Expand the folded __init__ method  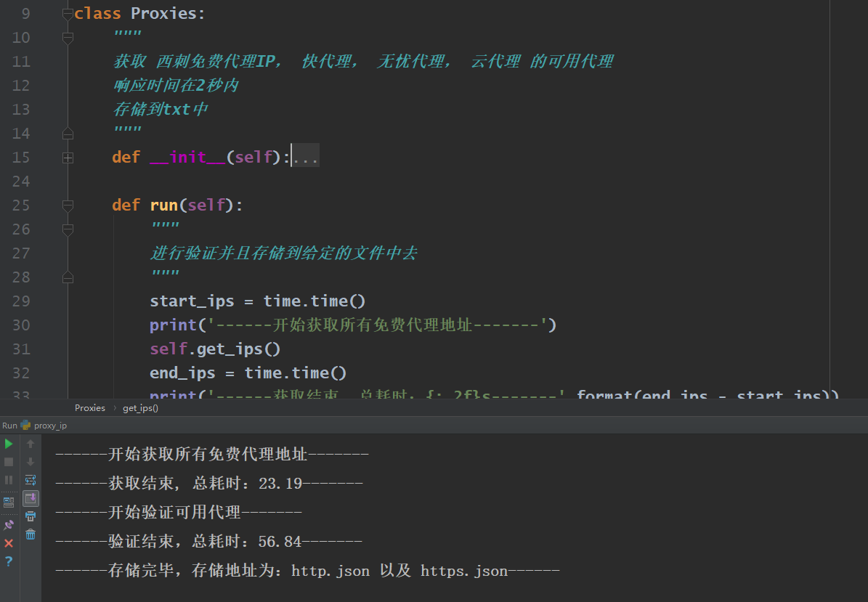tap(68, 158)
